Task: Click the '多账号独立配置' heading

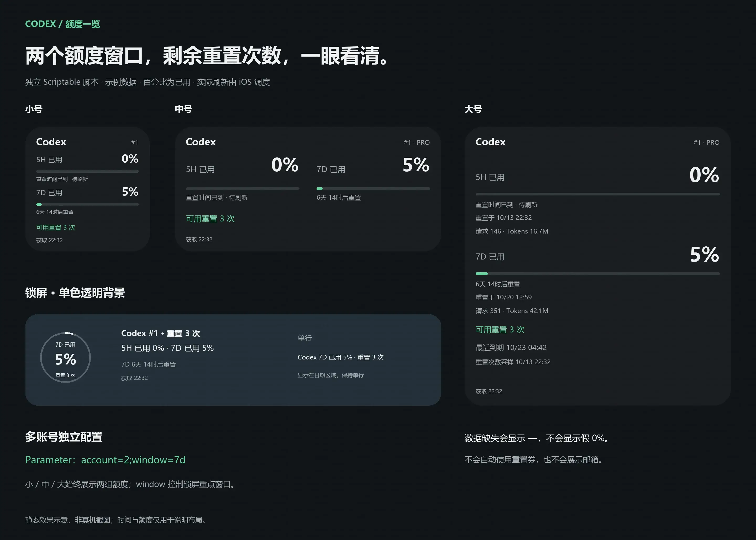Action: (64, 437)
